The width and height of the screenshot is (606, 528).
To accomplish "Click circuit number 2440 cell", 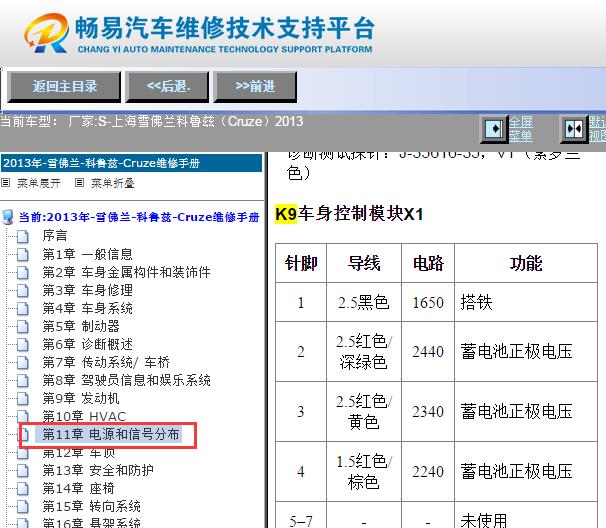I will [x=428, y=352].
